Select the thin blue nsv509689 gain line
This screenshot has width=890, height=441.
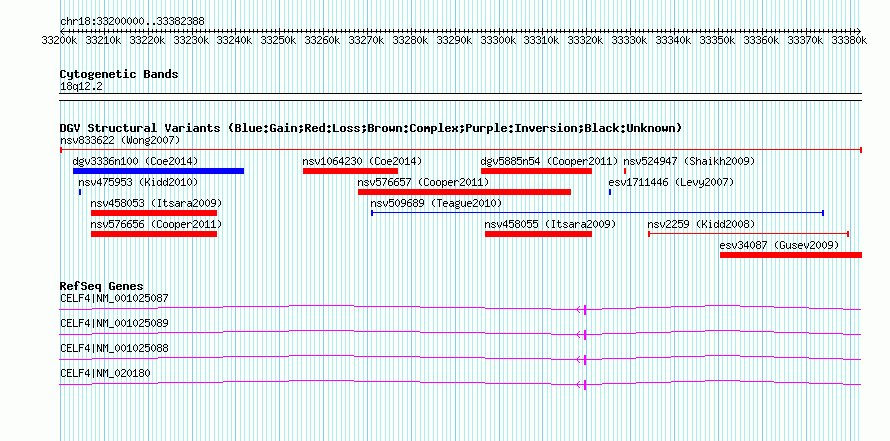(x=597, y=213)
